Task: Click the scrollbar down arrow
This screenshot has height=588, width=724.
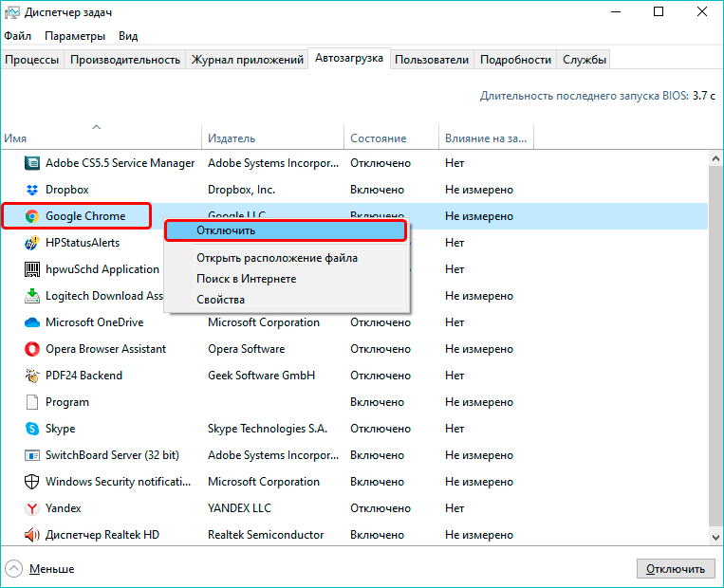Action: click(715, 537)
